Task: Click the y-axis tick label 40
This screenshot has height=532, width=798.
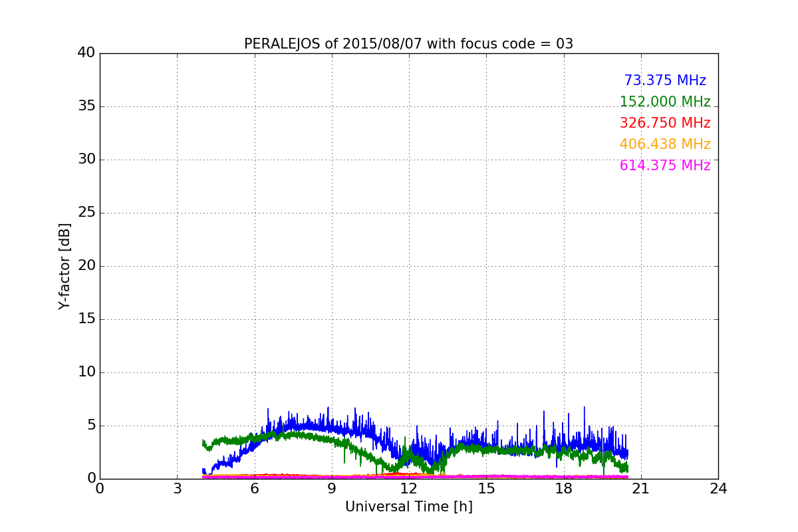Action: [86, 53]
